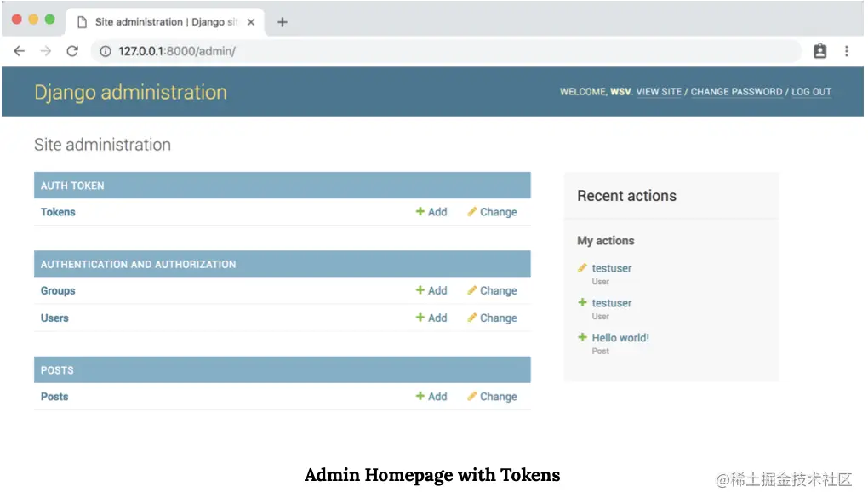Click Change for Tokens
Screen dimensions: 868x504
tap(492, 212)
